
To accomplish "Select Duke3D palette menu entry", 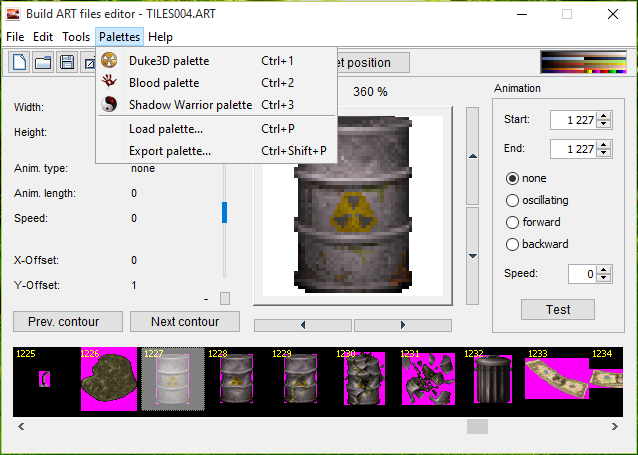I will click(x=216, y=61).
